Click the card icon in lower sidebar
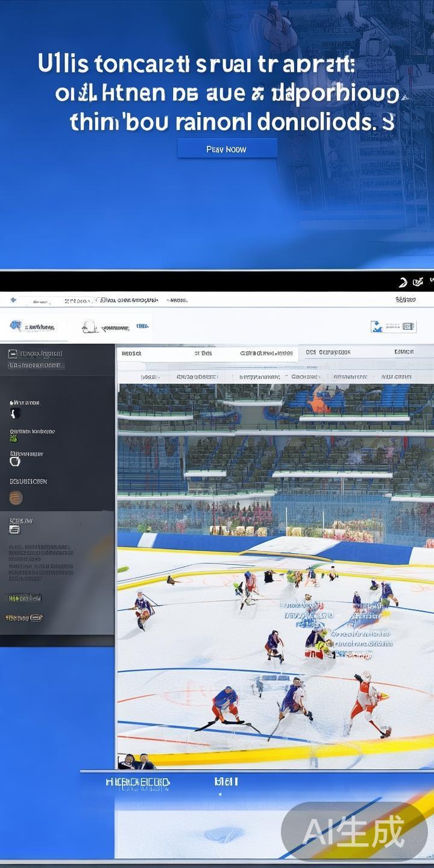This screenshot has width=434, height=868. click(14, 530)
